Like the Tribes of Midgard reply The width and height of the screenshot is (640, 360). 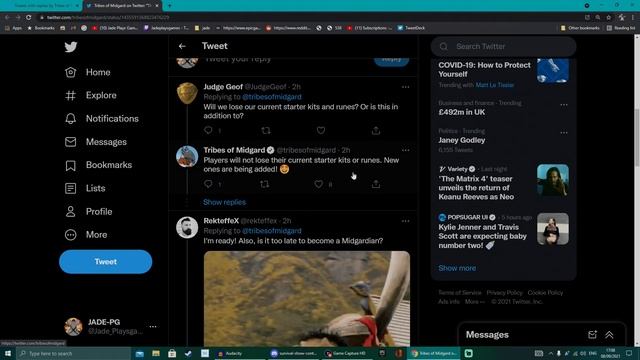(x=319, y=184)
